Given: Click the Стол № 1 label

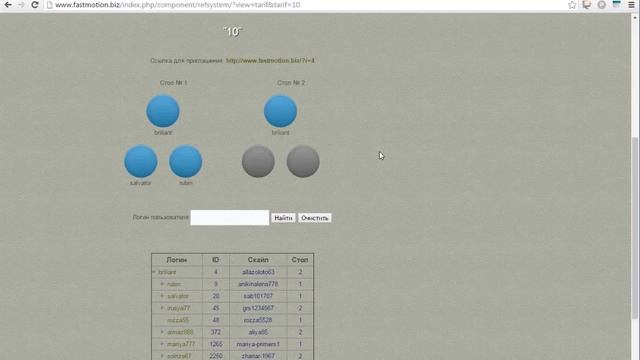Looking at the screenshot, I should (x=173, y=82).
